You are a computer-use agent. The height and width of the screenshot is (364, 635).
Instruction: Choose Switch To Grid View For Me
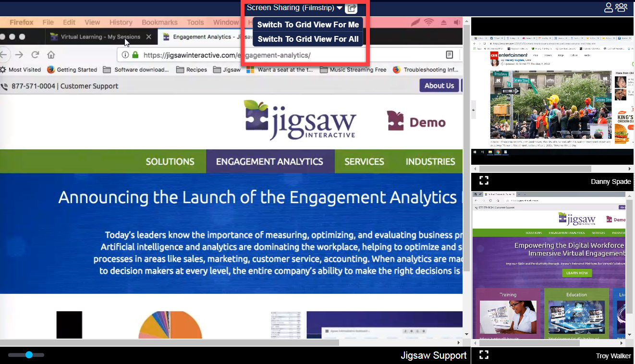coord(308,24)
